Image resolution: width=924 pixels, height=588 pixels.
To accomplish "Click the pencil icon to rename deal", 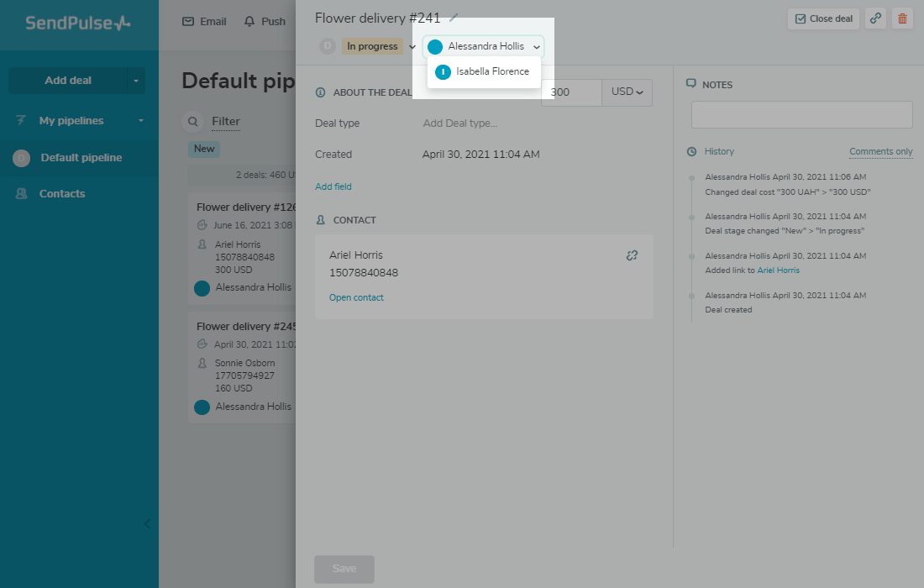I will [x=454, y=18].
